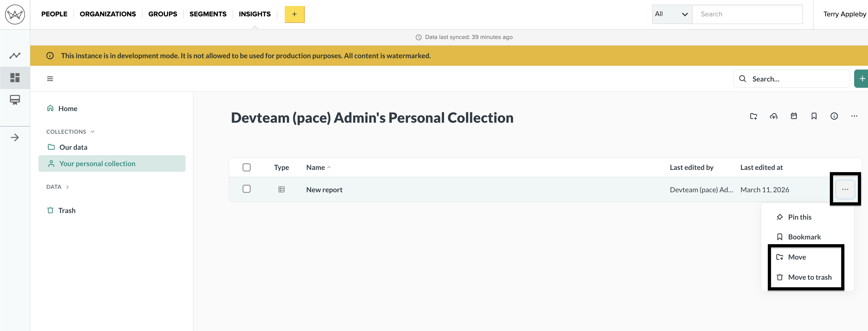868x331 pixels.
Task: Toggle the hamburger navigation menu
Action: [50, 79]
